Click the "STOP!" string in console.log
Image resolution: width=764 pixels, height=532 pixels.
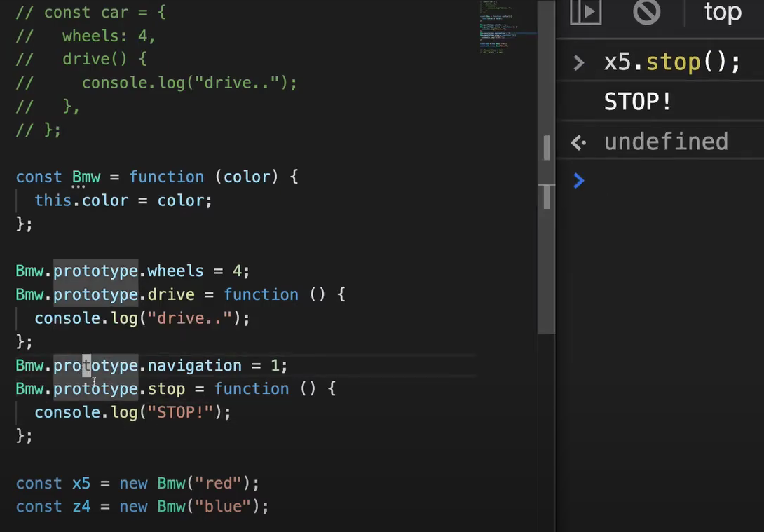click(180, 412)
